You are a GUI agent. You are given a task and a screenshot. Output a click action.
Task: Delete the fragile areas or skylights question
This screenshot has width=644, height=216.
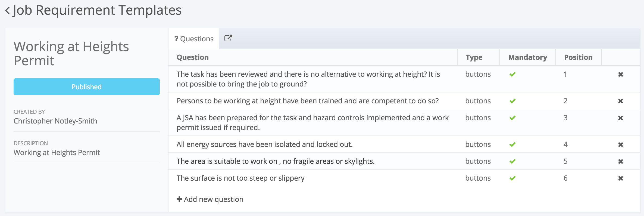pos(620,162)
